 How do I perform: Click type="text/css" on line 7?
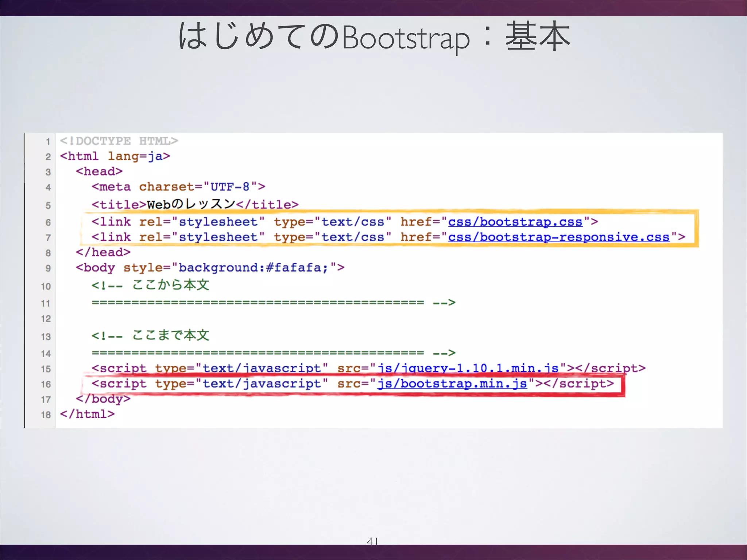[x=333, y=237]
